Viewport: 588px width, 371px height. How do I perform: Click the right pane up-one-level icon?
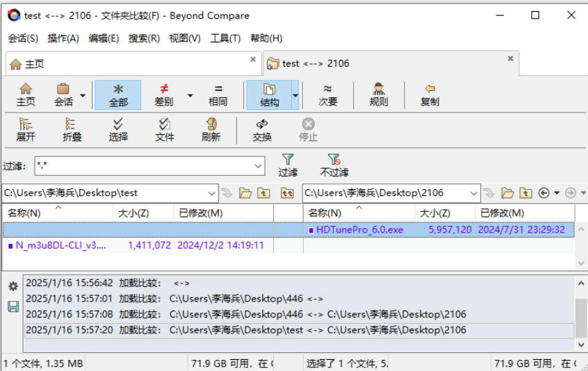pyautogui.click(x=525, y=193)
